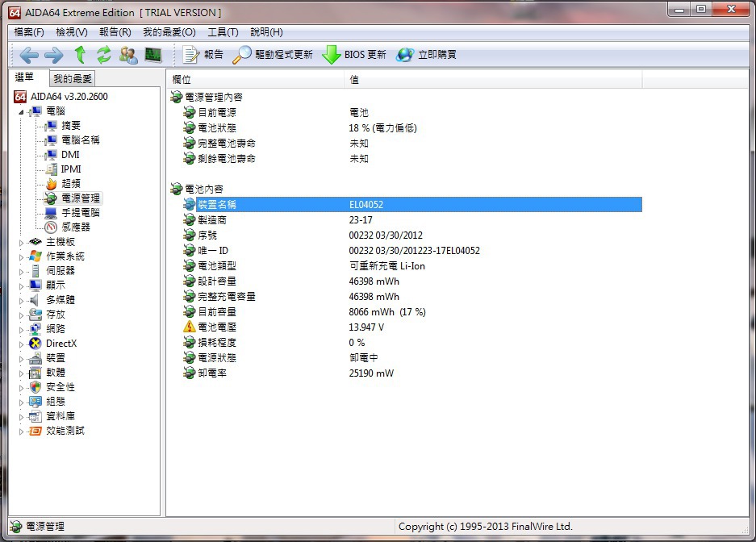Viewport: 756px width, 542px height.
Task: Click the 資料庫 database icon
Action: 36,416
